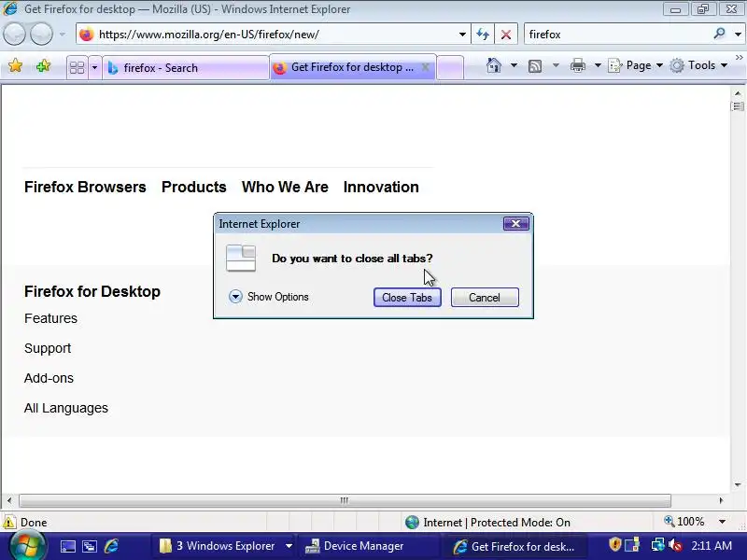
Task: Open the Who We Are nav link
Action: point(285,187)
